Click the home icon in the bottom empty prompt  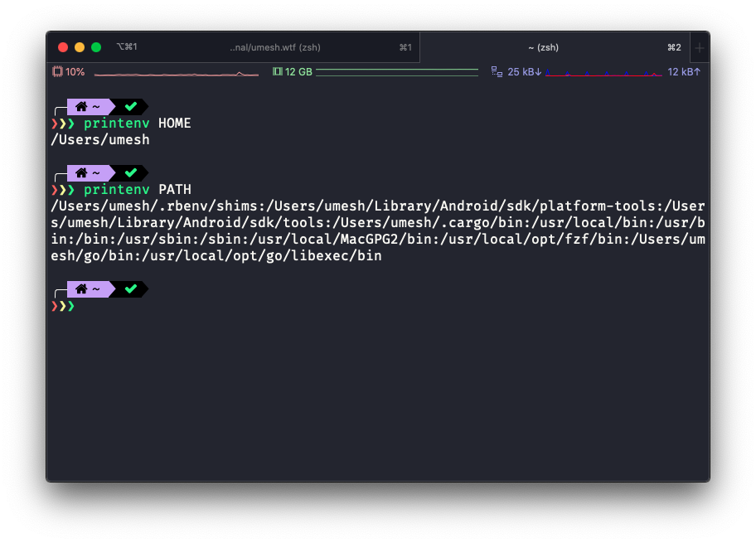pos(80,288)
